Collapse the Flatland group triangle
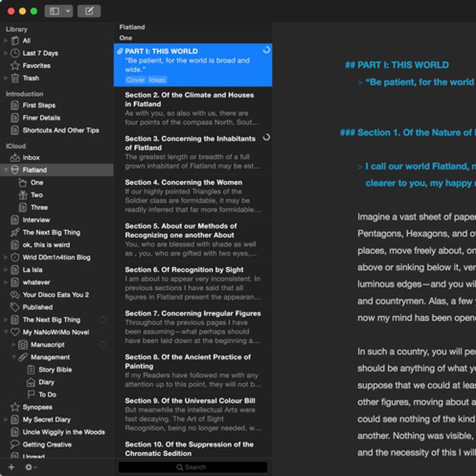476x476 pixels. 6,170
